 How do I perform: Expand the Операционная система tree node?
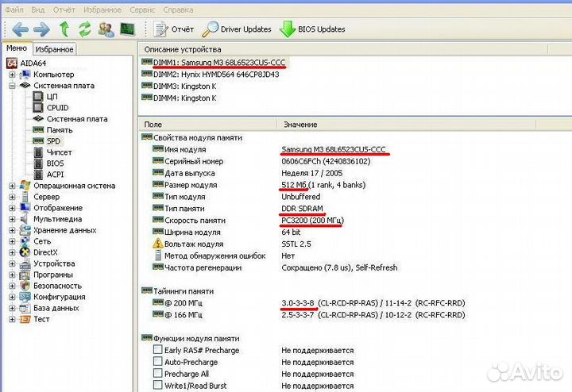tap(12, 186)
